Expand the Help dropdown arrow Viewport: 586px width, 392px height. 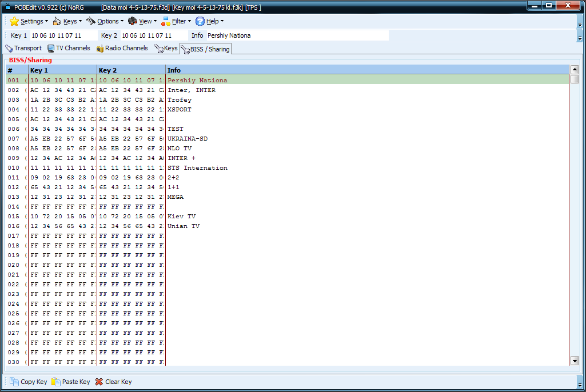(x=222, y=21)
